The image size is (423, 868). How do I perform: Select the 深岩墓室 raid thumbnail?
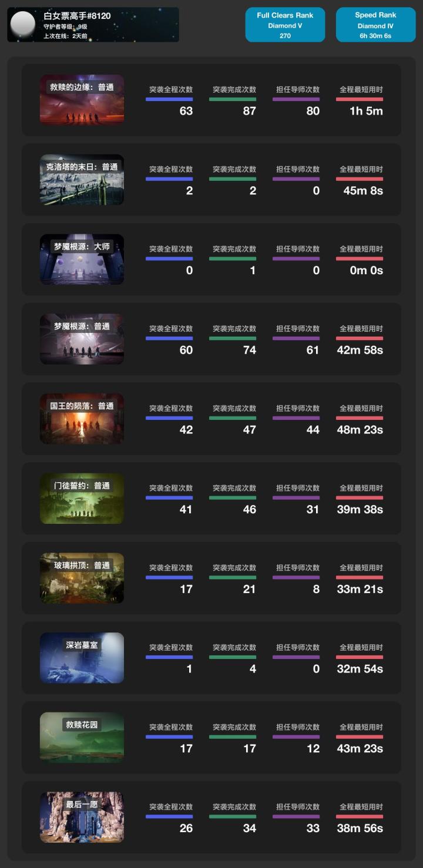(x=82, y=658)
